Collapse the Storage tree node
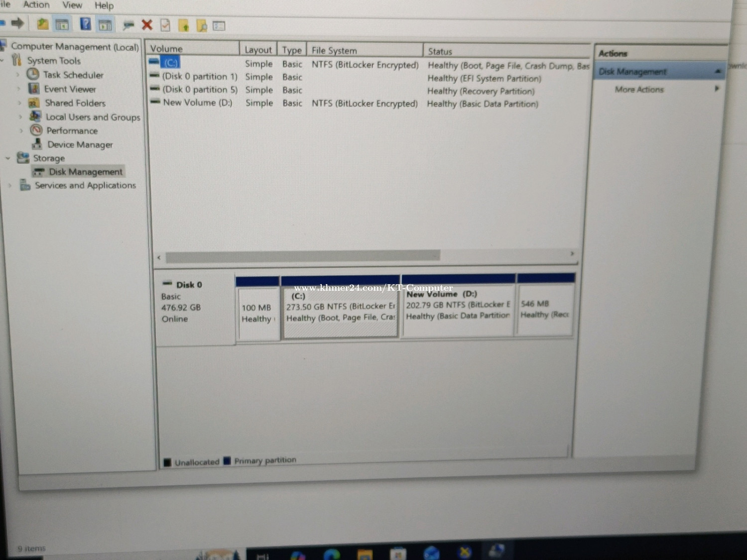The width and height of the screenshot is (747, 560). (x=8, y=158)
